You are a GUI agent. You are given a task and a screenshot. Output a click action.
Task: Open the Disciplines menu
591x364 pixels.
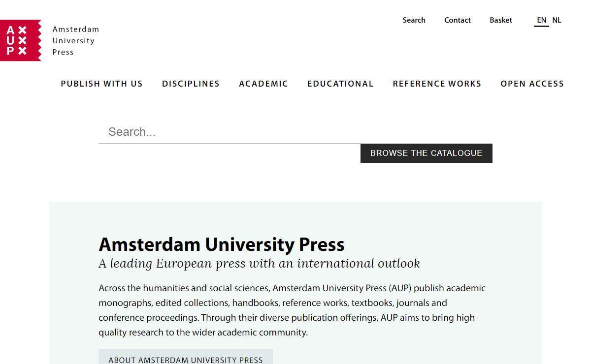(191, 84)
